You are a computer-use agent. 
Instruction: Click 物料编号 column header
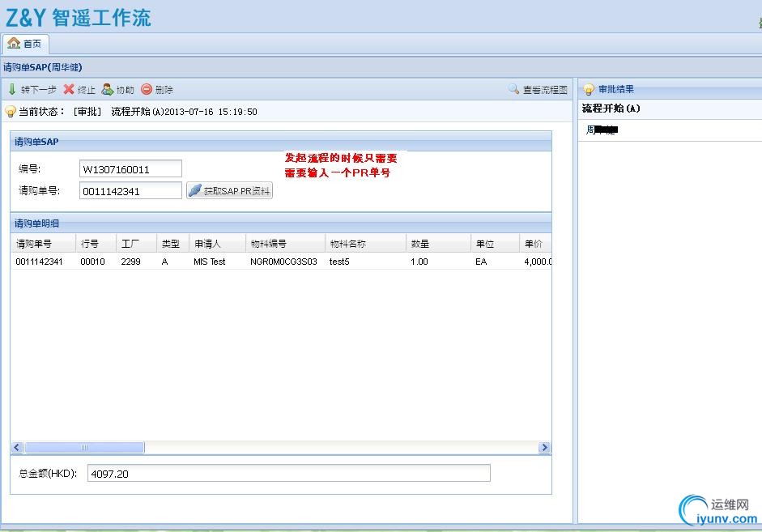point(285,244)
